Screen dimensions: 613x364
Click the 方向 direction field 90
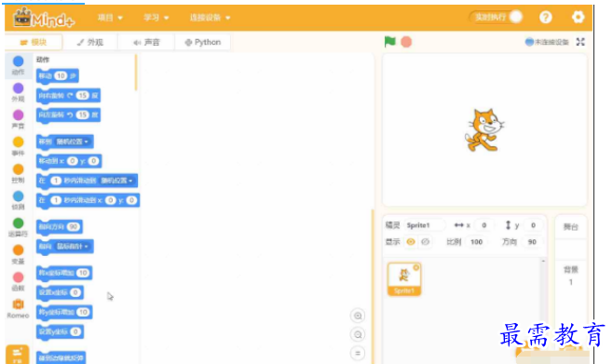point(532,242)
